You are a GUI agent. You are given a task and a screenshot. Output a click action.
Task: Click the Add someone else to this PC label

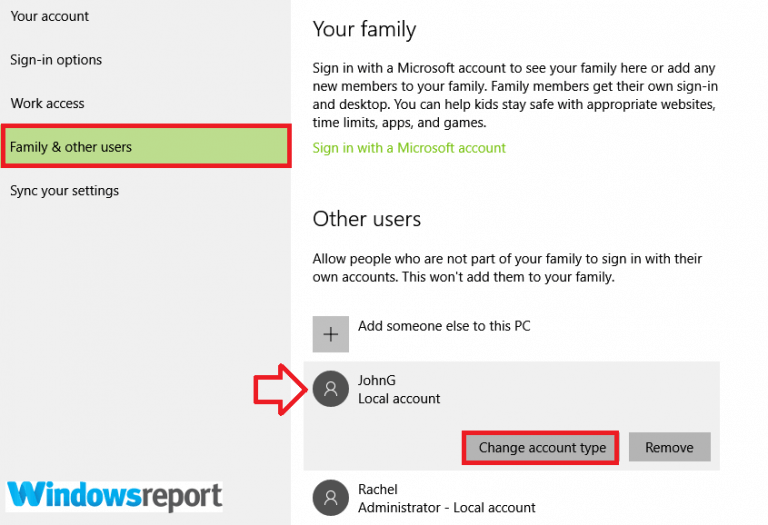(x=444, y=326)
